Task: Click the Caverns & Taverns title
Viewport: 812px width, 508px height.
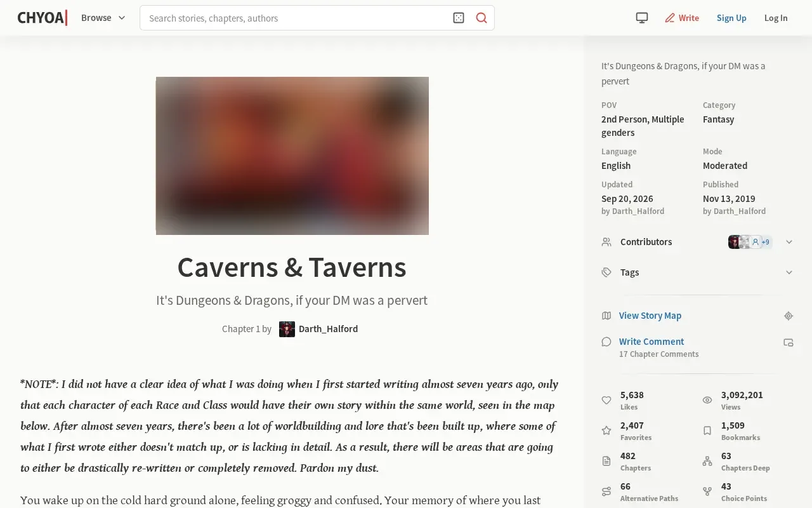Action: click(x=292, y=267)
